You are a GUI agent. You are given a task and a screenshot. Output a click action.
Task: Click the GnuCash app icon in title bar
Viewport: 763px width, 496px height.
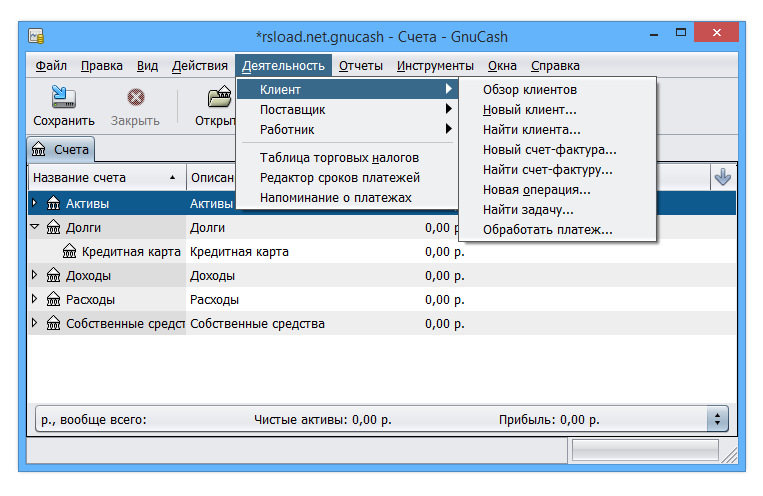[x=36, y=37]
